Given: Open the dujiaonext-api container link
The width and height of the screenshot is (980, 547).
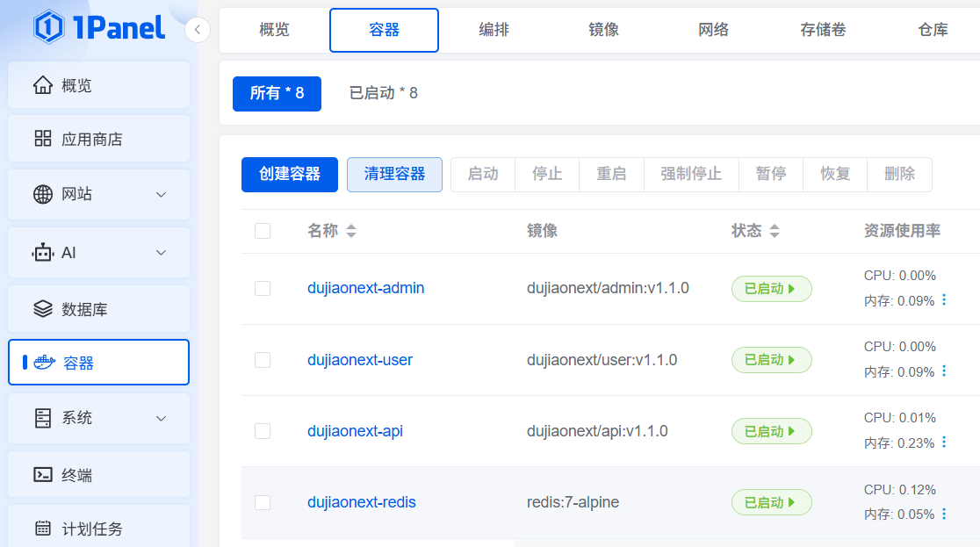Looking at the screenshot, I should click(x=355, y=431).
